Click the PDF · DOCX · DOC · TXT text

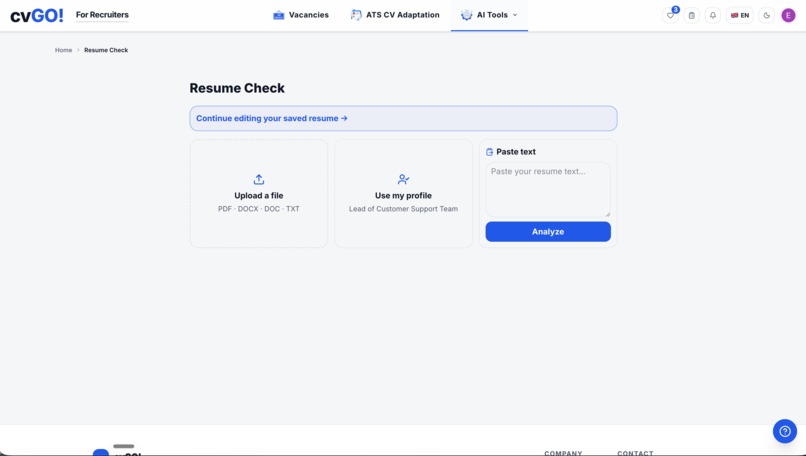[259, 209]
